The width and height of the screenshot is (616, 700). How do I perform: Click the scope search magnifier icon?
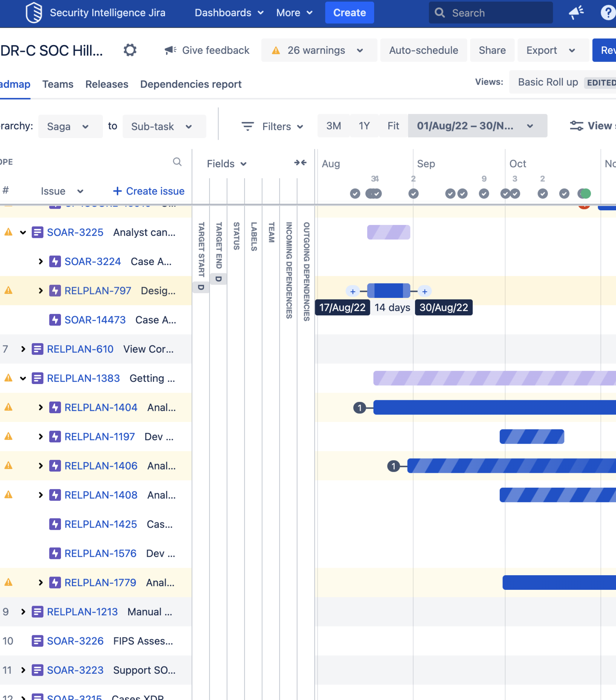177,162
